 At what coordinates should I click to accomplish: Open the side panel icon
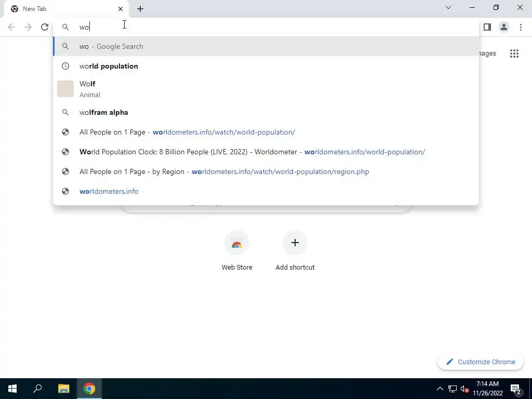tap(487, 27)
